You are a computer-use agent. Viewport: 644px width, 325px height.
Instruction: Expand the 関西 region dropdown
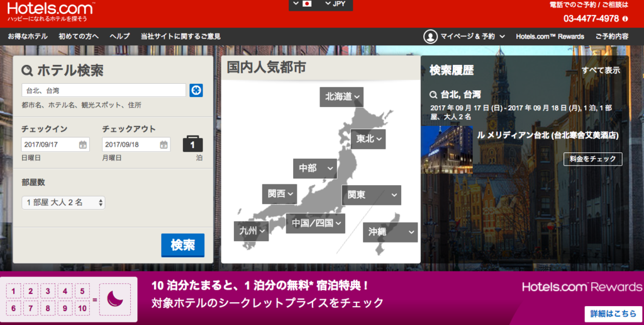tap(280, 194)
